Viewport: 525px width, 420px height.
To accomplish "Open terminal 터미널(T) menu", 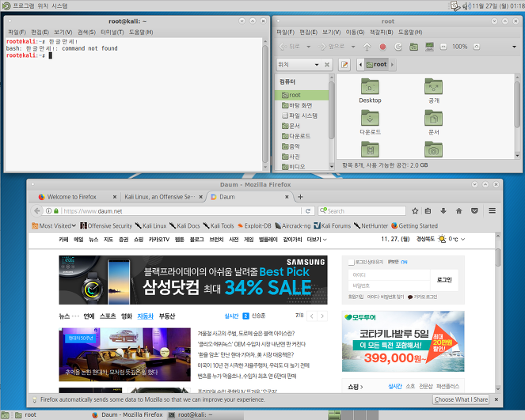I will coord(112,32).
